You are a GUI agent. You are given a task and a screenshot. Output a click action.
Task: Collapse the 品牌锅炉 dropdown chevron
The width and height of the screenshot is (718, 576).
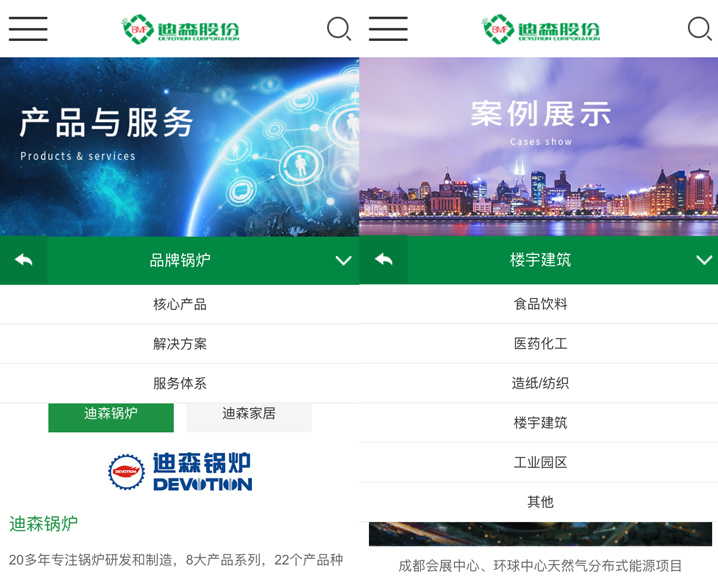(x=343, y=261)
